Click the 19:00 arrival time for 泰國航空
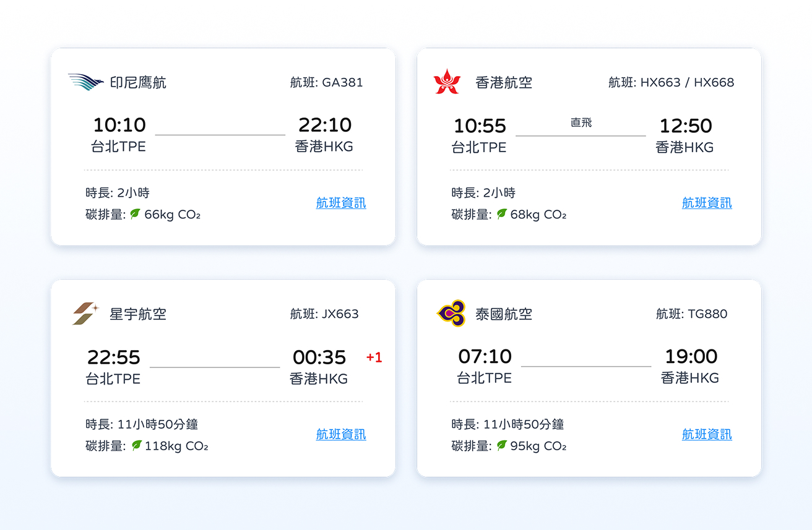The image size is (812, 530). [691, 356]
